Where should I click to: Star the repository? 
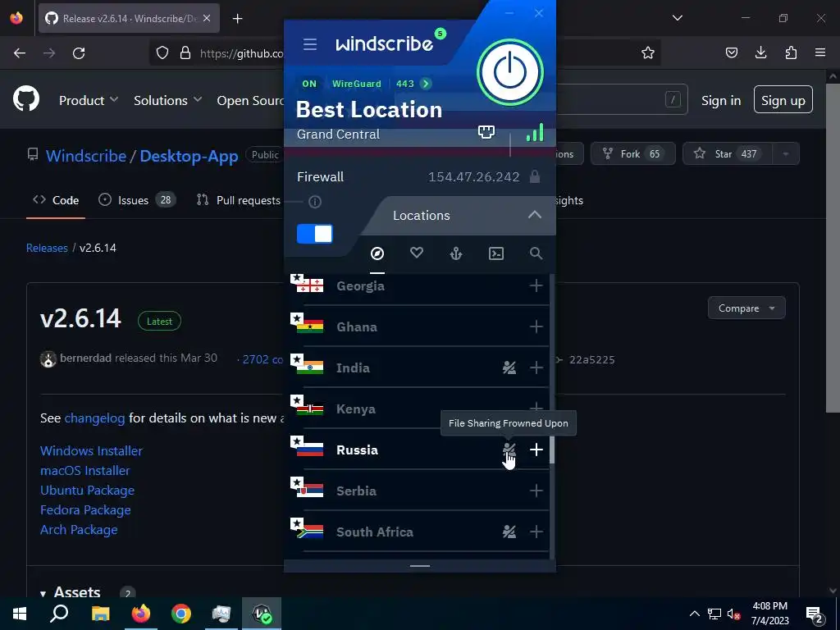click(728, 153)
